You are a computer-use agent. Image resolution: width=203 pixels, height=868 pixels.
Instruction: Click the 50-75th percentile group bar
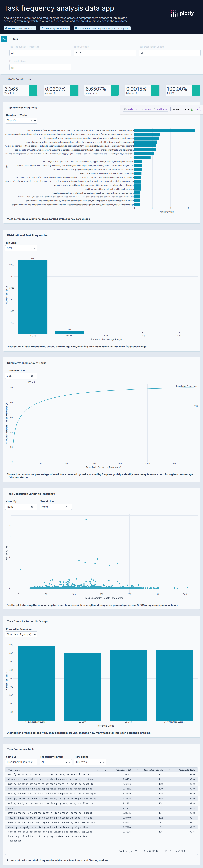point(128,685)
